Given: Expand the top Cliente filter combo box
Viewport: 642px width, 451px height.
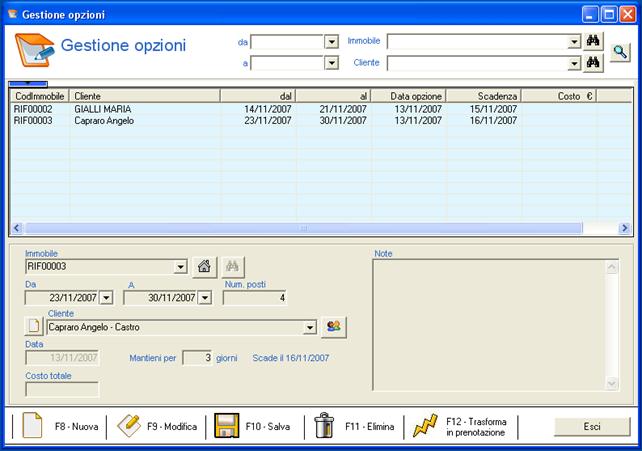Looking at the screenshot, I should click(x=574, y=63).
